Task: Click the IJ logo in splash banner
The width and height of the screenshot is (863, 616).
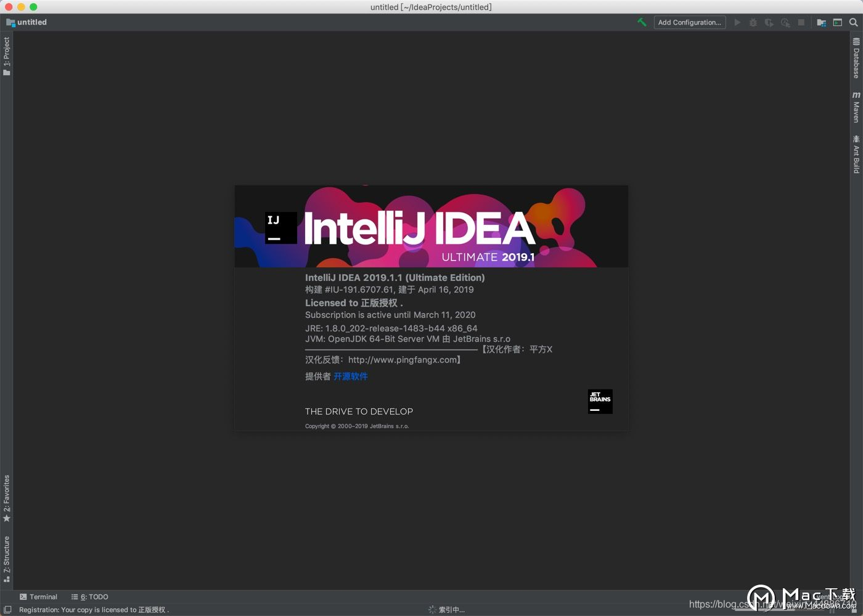Action: pyautogui.click(x=281, y=228)
